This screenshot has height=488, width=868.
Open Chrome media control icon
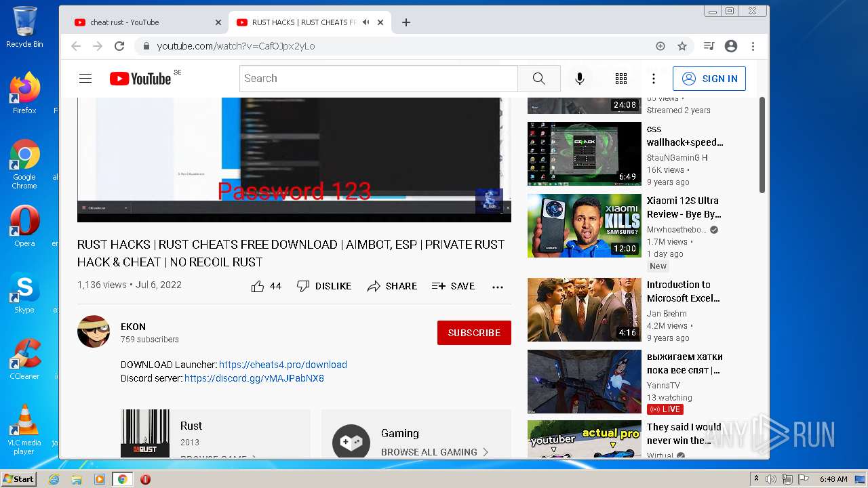pyautogui.click(x=709, y=46)
